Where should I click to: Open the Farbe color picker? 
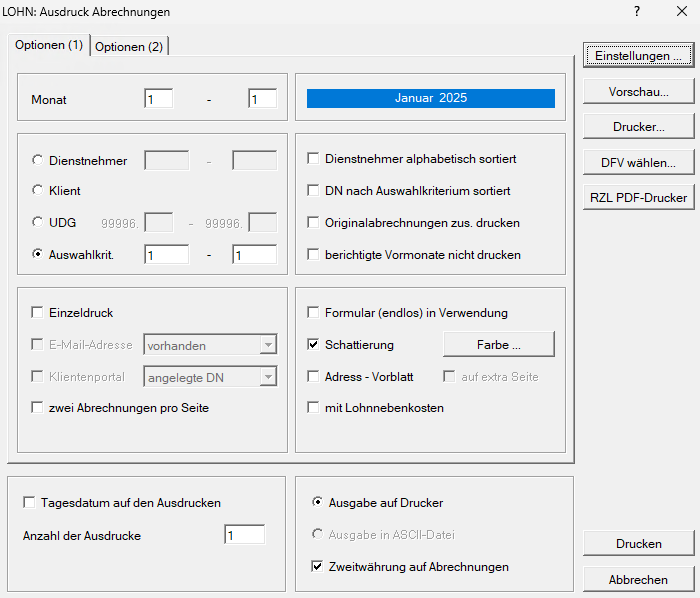498,345
